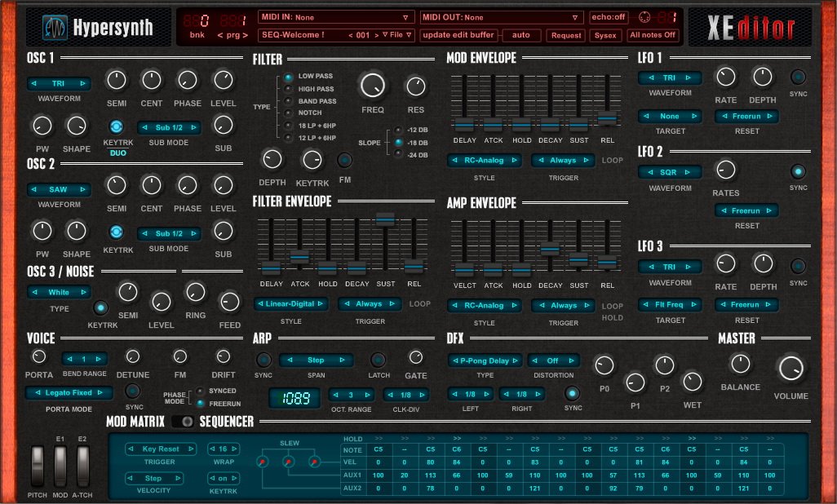Click the DFX WET knob

[x=693, y=382]
